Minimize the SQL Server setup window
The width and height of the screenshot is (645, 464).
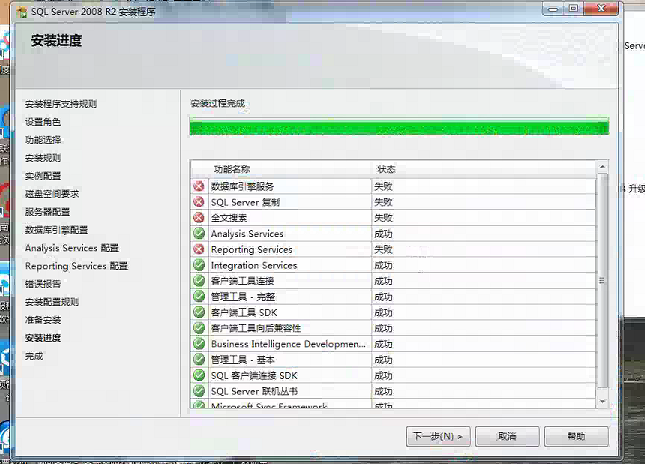tap(554, 9)
